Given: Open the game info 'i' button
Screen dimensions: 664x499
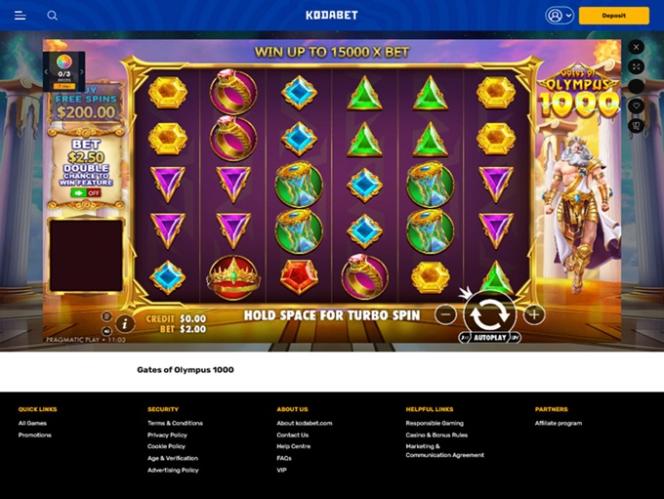Looking at the screenshot, I should [x=124, y=324].
